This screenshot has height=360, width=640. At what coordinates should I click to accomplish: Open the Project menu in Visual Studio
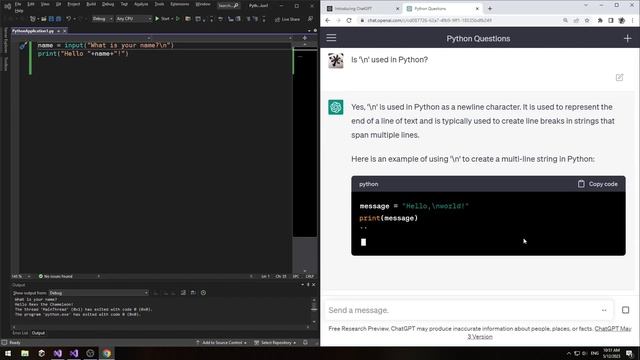(x=73, y=4)
